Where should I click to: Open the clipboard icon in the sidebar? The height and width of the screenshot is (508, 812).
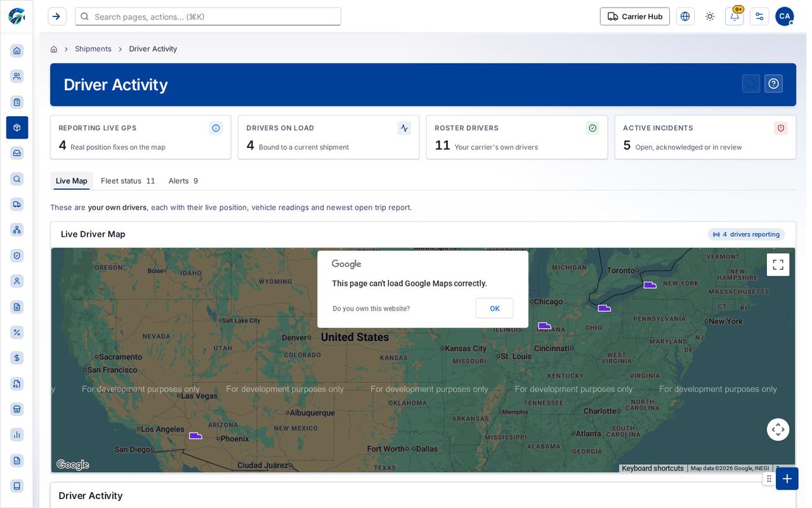pos(17,102)
